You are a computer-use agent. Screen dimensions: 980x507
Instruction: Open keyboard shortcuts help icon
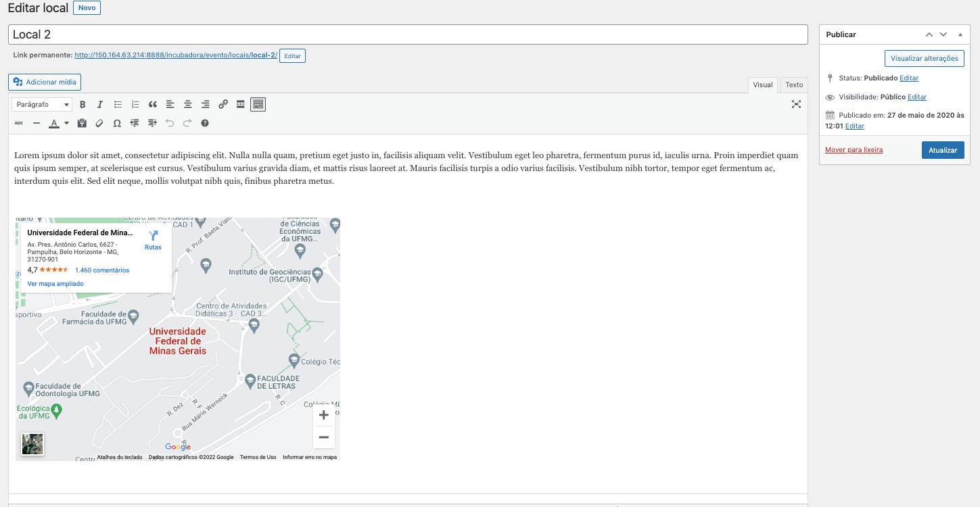[205, 123]
